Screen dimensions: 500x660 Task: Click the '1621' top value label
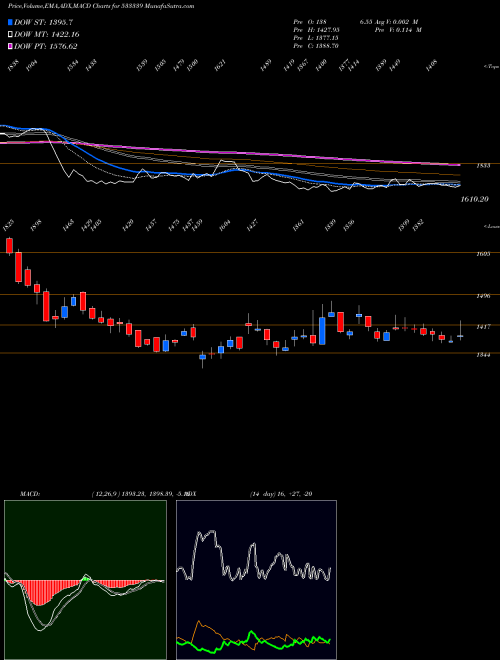[x=220, y=65]
